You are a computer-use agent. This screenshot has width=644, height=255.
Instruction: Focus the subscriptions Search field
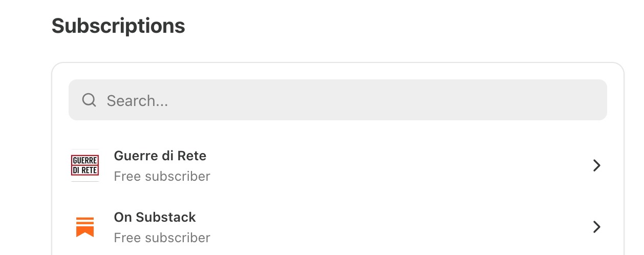[338, 100]
